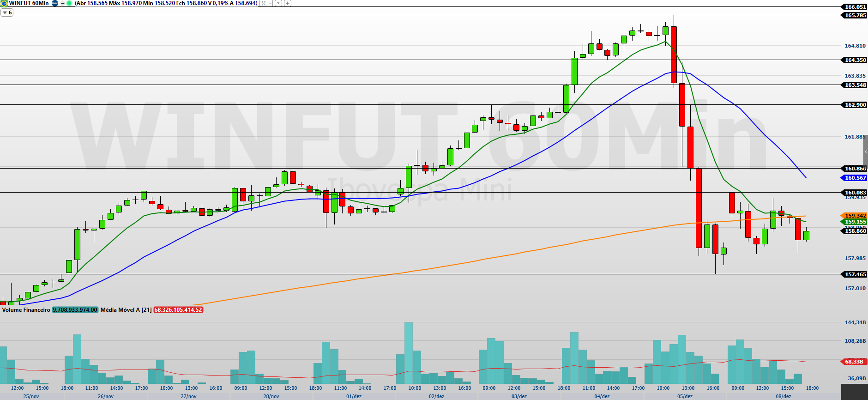Click the 157.465 support line price tag

[x=855, y=274]
